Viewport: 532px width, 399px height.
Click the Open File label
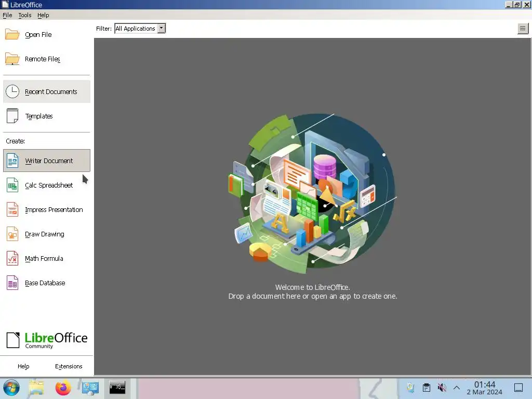(x=38, y=35)
